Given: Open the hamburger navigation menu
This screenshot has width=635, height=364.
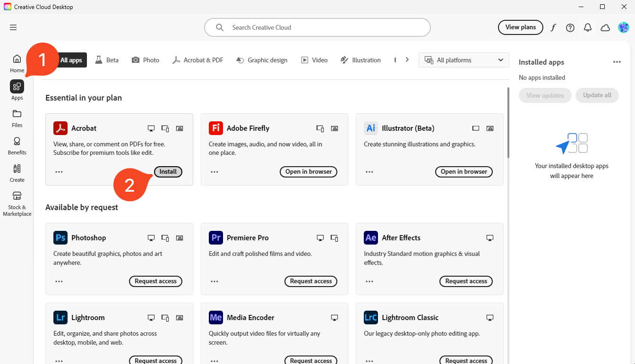Looking at the screenshot, I should [13, 27].
